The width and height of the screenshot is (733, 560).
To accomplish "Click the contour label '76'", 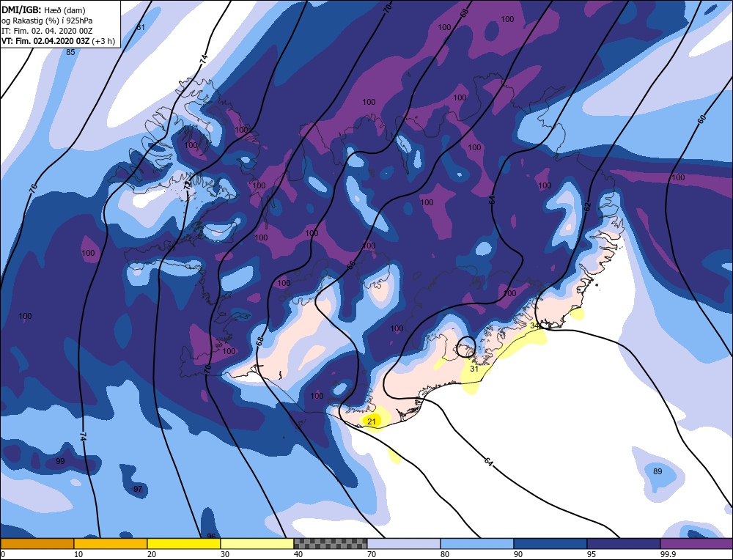I will 32,189.
